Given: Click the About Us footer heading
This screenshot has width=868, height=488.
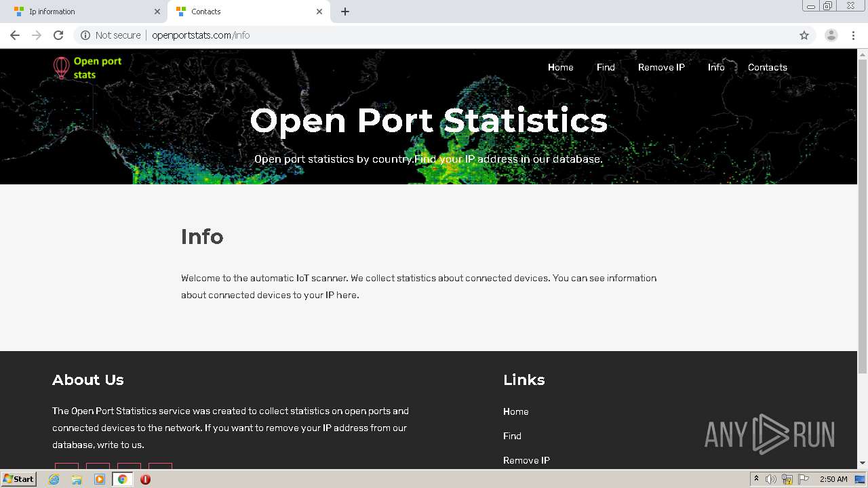Looking at the screenshot, I should 88,380.
